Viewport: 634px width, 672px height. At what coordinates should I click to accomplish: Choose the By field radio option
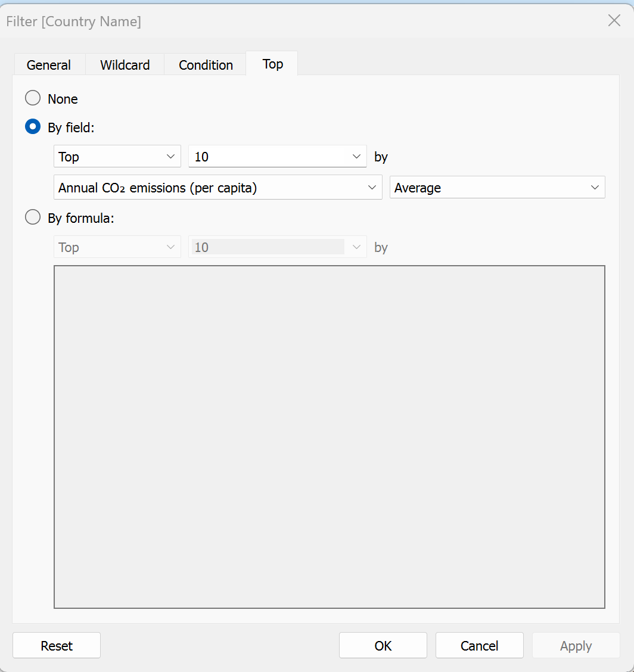tap(33, 127)
